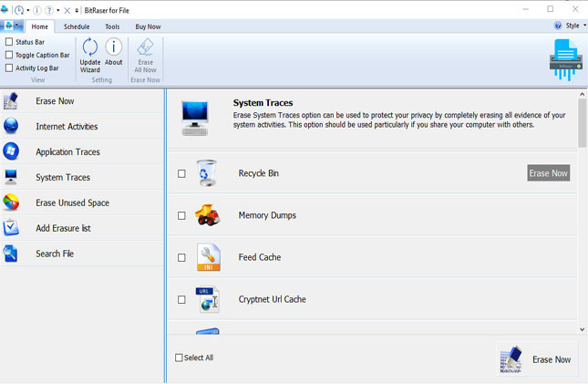Screen dimensions: 588x384
Task: Tick the Cryptnet Url Cache checkbox
Action: [x=181, y=299]
